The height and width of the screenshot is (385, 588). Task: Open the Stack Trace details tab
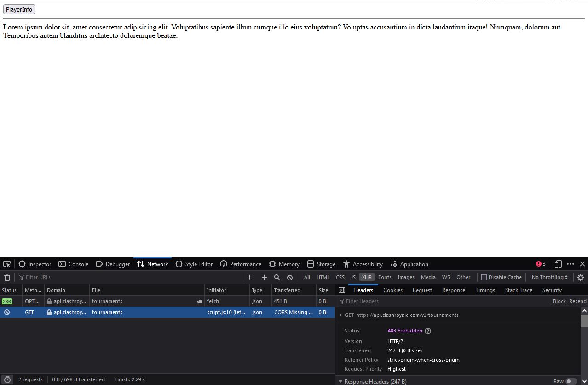(x=519, y=290)
